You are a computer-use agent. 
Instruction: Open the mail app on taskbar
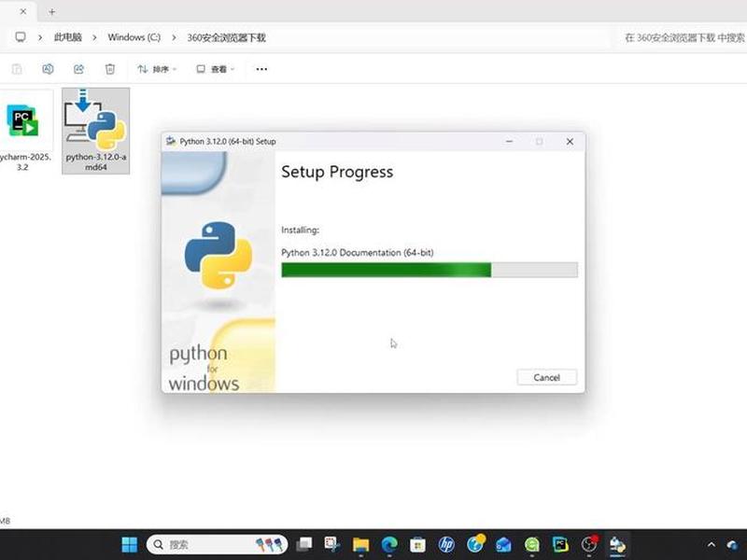[x=503, y=544]
